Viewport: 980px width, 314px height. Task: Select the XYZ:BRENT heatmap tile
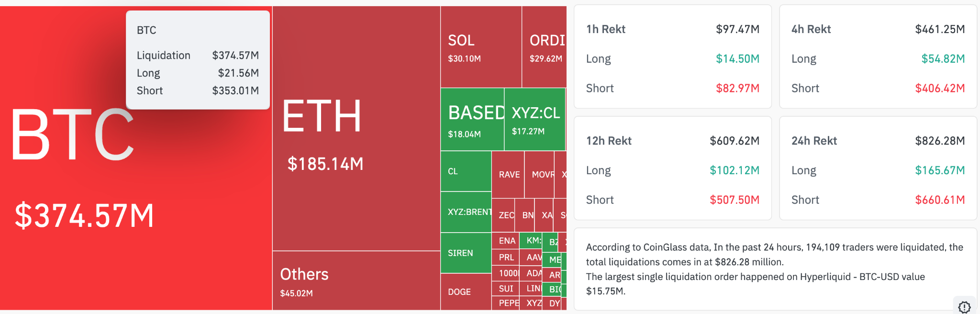point(466,212)
